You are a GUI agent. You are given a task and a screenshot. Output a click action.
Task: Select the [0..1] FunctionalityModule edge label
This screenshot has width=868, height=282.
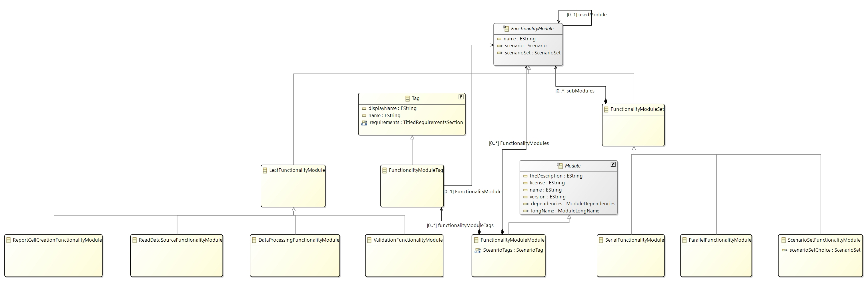pos(472,192)
